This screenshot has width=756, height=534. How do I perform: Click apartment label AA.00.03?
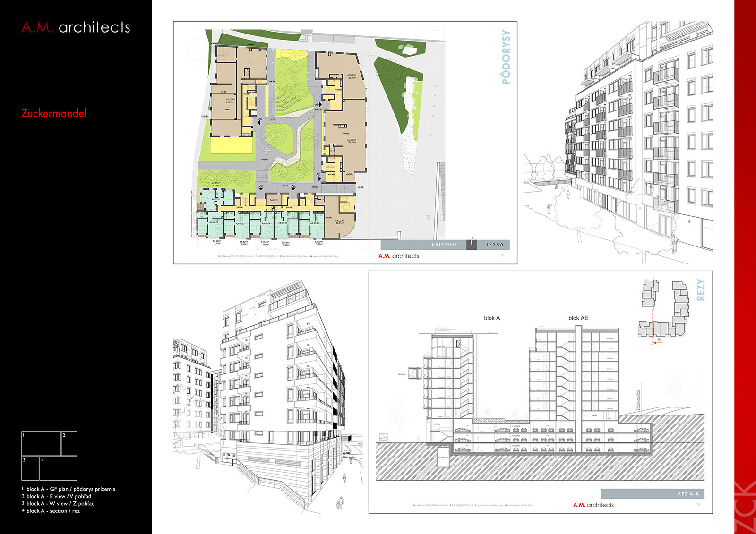coord(240,224)
